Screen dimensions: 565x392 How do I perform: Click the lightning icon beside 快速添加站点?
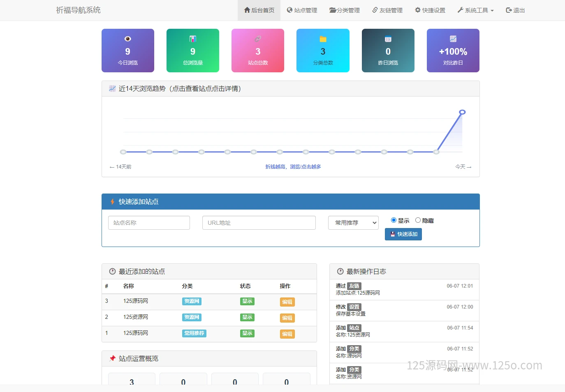coord(112,202)
